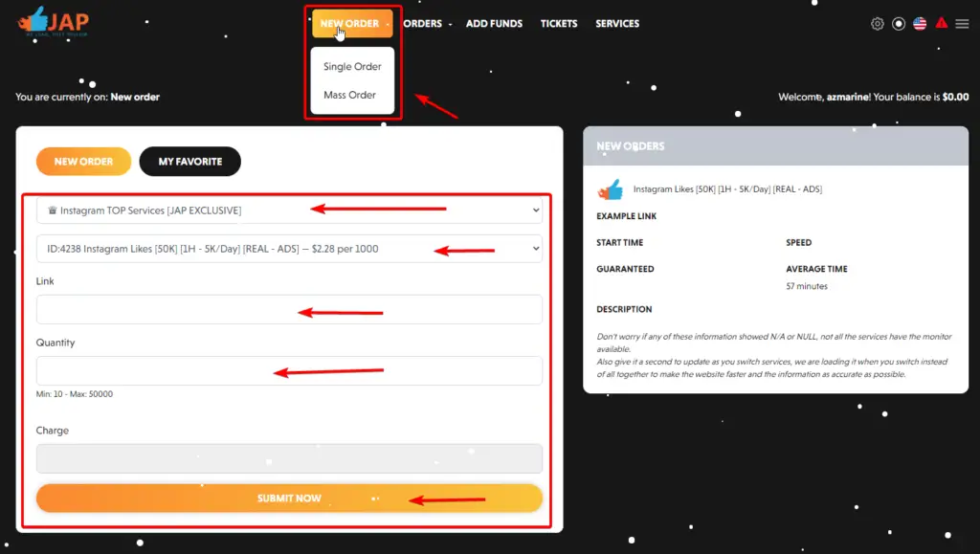The width and height of the screenshot is (980, 554).
Task: Open the ORDERS navigation menu
Action: 427,24
